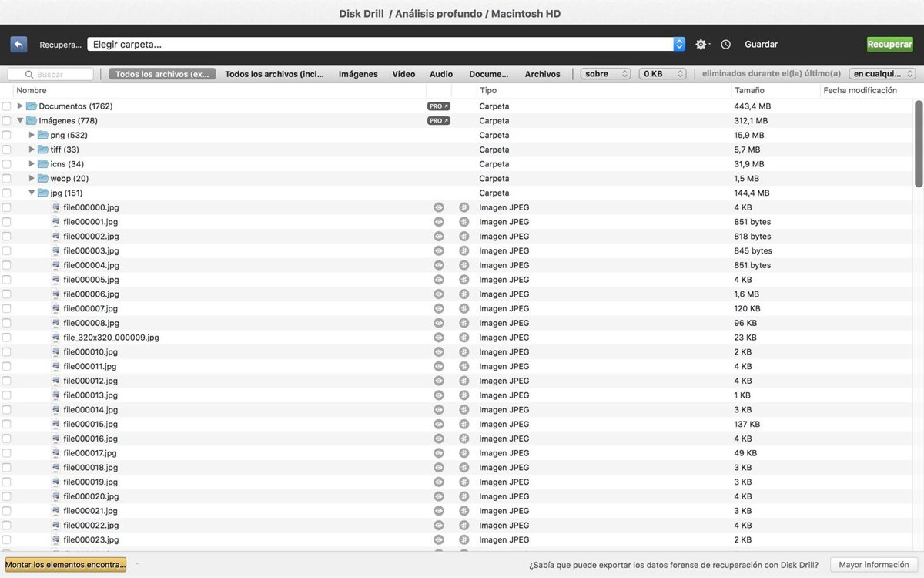Click the PRO badge on Documentos row

click(439, 106)
